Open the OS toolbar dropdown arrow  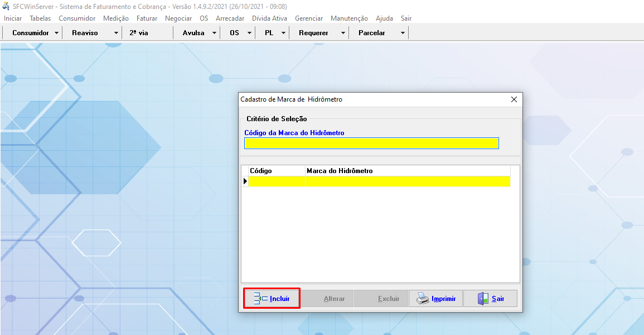[249, 33]
